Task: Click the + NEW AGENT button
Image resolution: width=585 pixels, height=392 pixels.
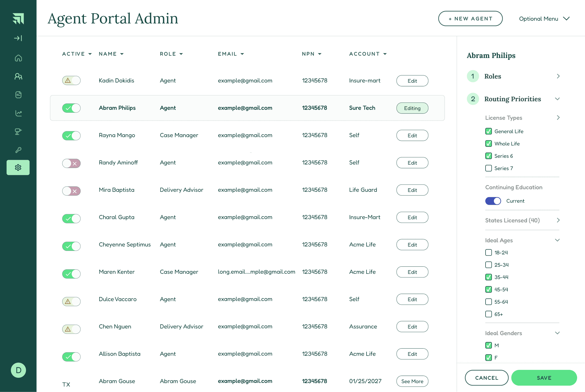Action: pyautogui.click(x=470, y=19)
